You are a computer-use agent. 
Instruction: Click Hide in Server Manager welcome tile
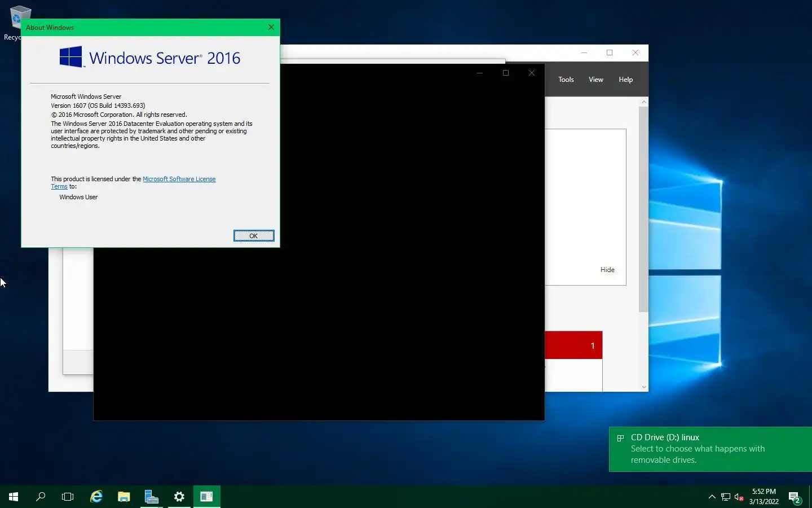click(x=607, y=270)
